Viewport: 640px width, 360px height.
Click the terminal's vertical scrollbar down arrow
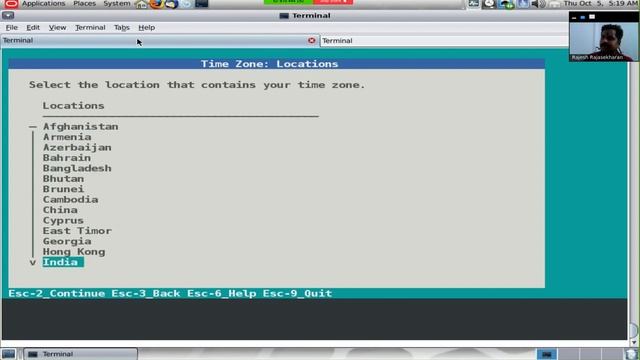(x=633, y=342)
